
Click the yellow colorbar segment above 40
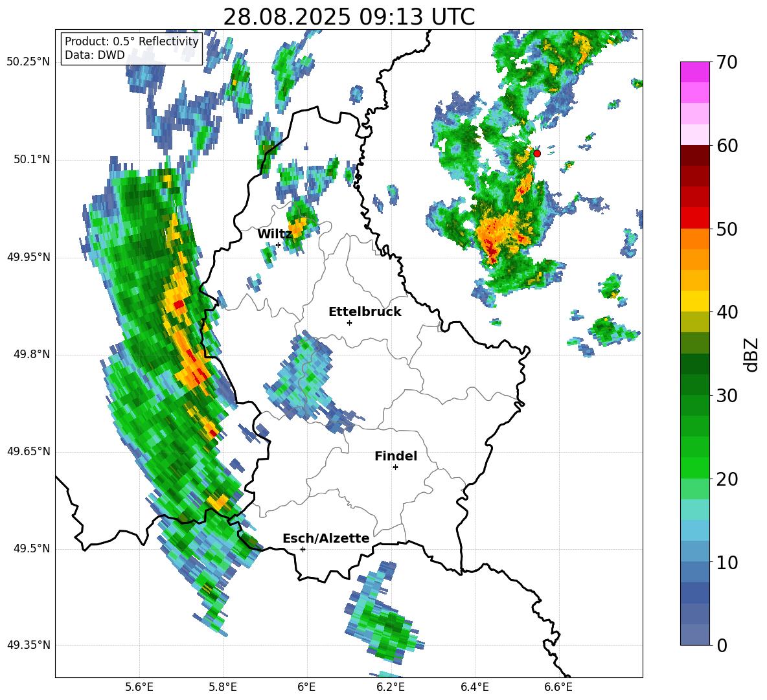tap(694, 301)
